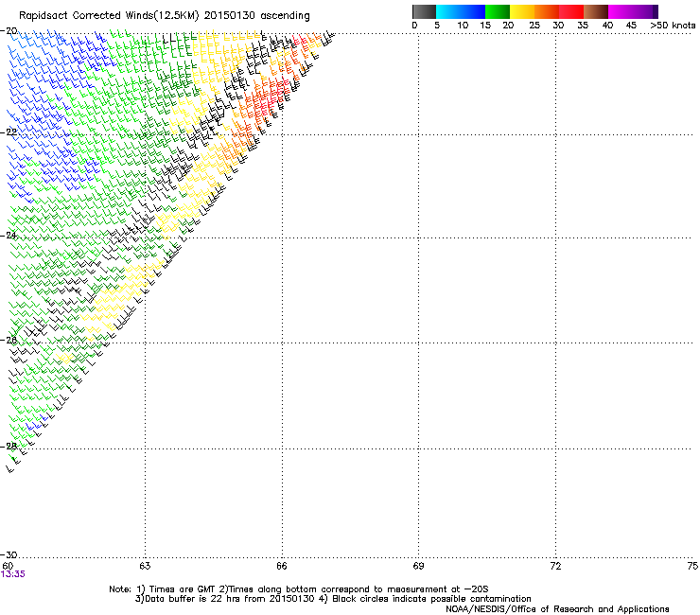This screenshot has height=615, width=700.
Task: Click the purple 13:35 time stamp
Action: pyautogui.click(x=13, y=574)
